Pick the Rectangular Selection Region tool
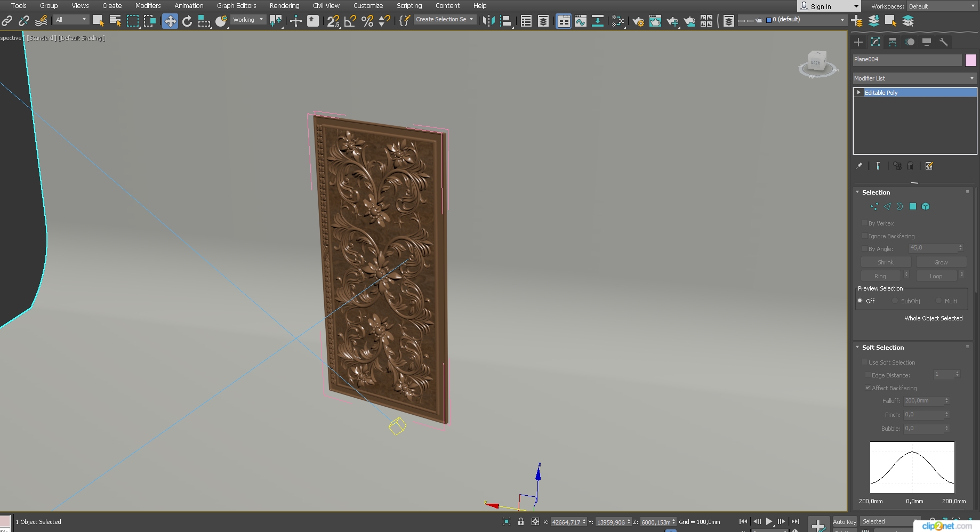980x532 pixels. [133, 21]
